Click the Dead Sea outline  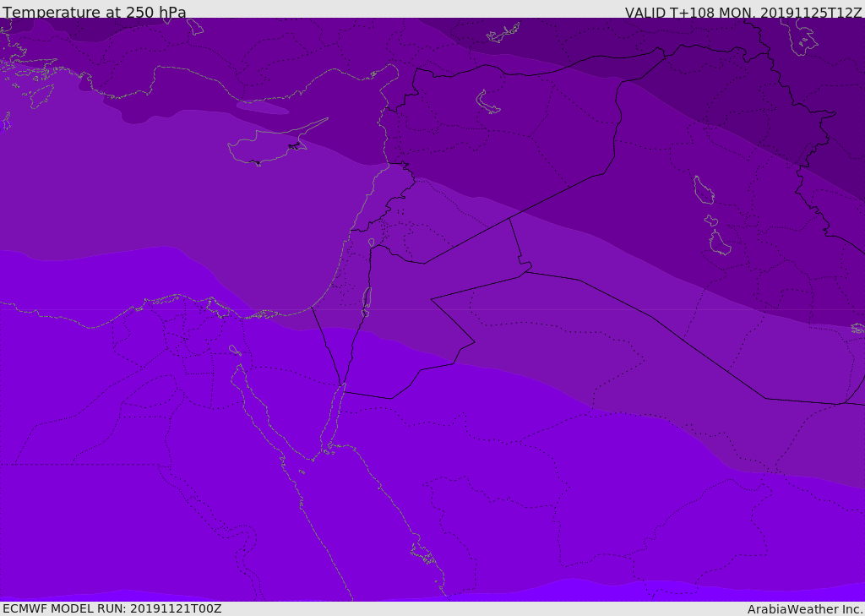coord(366,302)
